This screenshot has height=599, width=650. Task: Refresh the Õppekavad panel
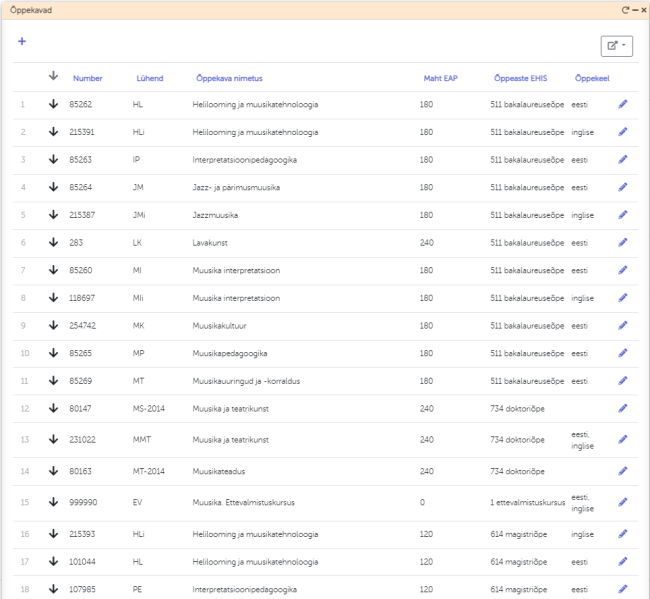[625, 9]
